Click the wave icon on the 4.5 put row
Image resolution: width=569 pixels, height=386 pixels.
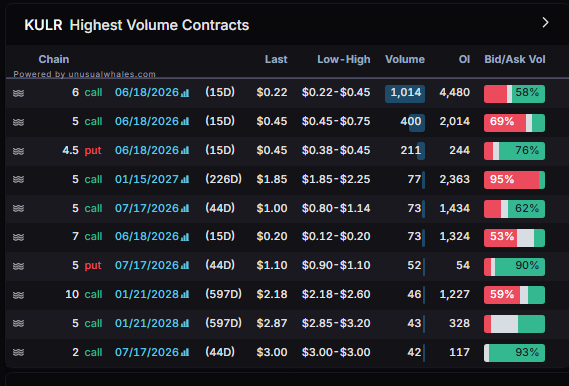tap(19, 151)
